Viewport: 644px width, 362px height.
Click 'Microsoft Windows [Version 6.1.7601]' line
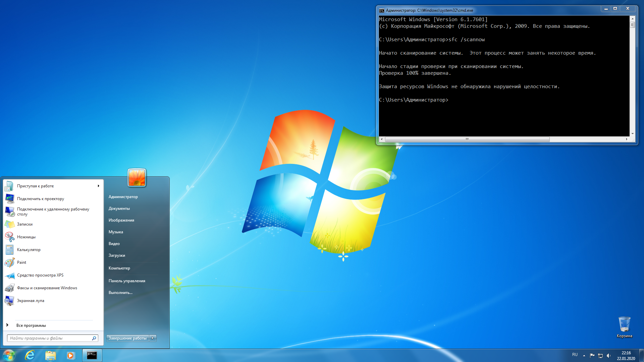click(x=433, y=19)
